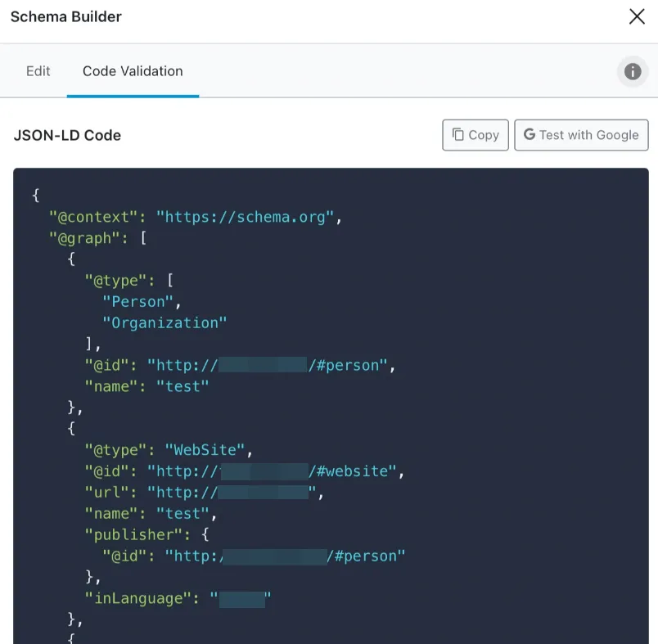Click the "publisher" key line
The width and height of the screenshot is (658, 644).
pyautogui.click(x=146, y=534)
